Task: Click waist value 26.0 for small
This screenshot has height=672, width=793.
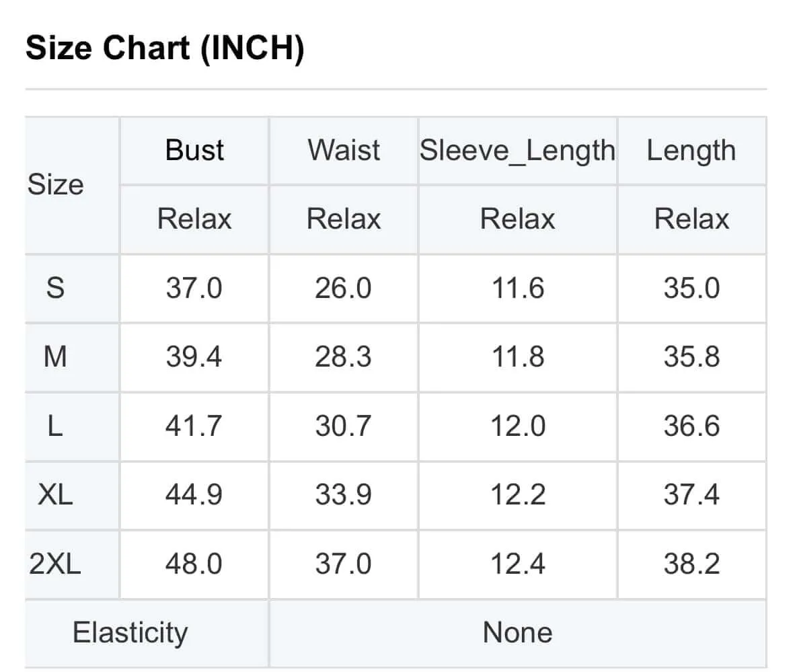Action: click(x=344, y=288)
